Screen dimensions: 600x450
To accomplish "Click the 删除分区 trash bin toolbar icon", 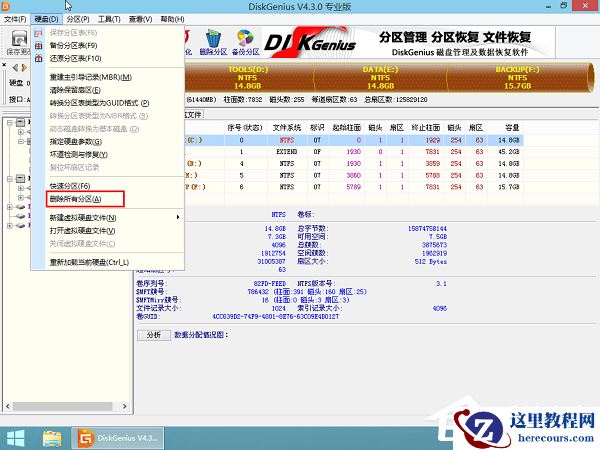I will (213, 42).
